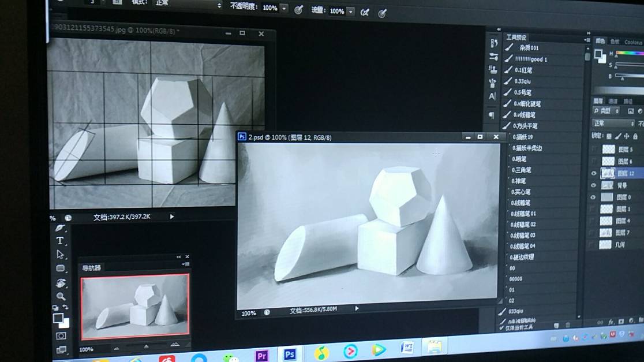Lock layer position move icon
Screen dimensions: 644x362
pyautogui.click(x=626, y=136)
